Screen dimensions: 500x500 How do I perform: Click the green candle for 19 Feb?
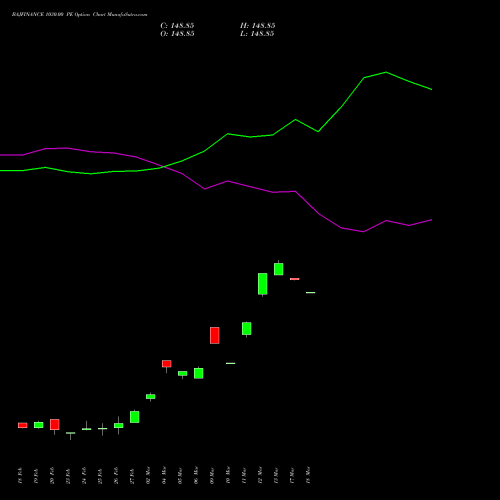pyautogui.click(x=39, y=425)
